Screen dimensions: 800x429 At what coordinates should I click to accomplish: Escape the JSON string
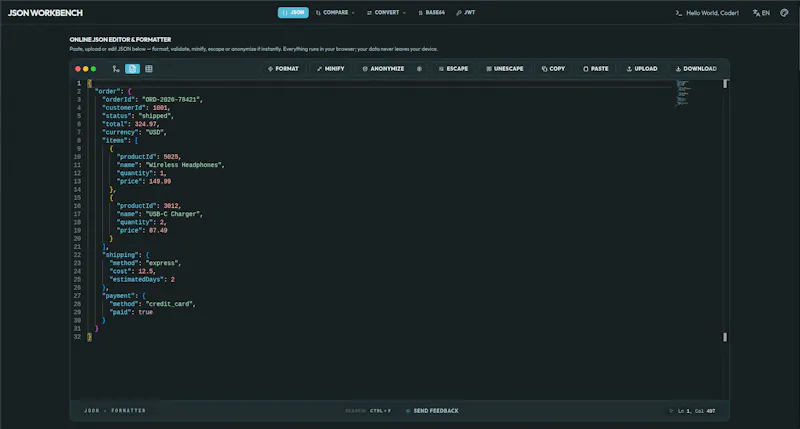point(453,68)
